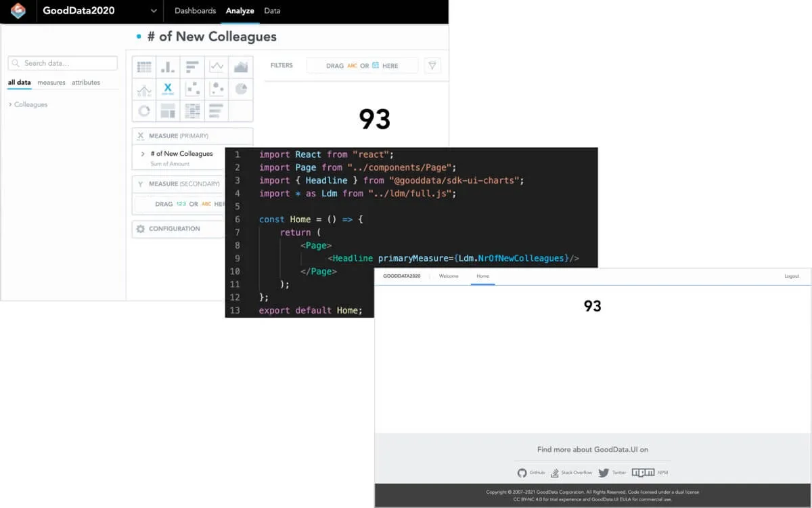Switch to the Analyze tab
This screenshot has height=508, width=812.
(240, 11)
